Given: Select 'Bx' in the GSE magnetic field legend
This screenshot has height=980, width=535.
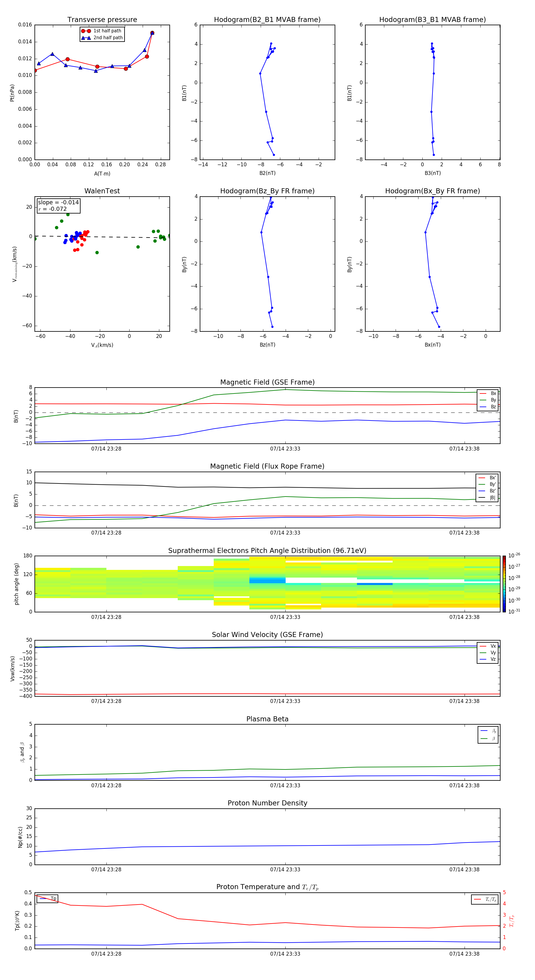Looking at the screenshot, I should 488,393.
